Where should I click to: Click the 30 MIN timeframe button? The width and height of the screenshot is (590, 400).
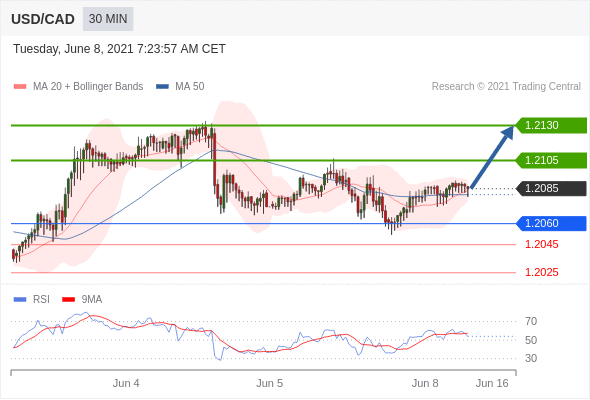108,19
